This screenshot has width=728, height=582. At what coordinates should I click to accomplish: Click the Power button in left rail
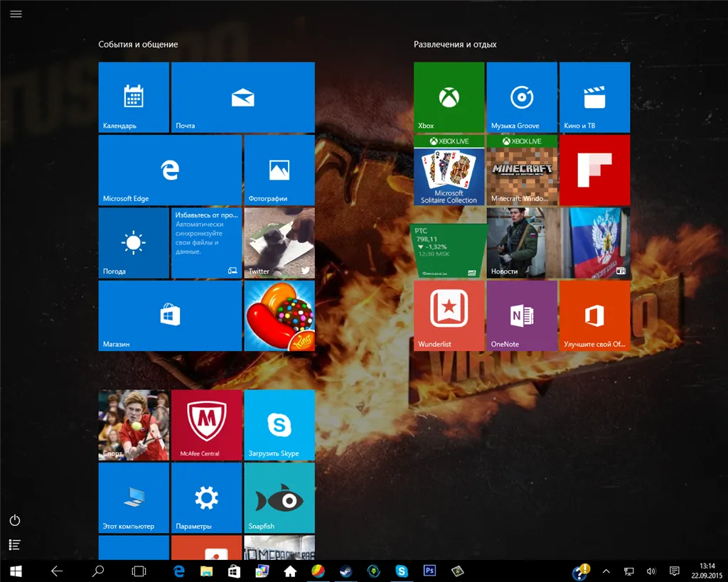point(15,520)
